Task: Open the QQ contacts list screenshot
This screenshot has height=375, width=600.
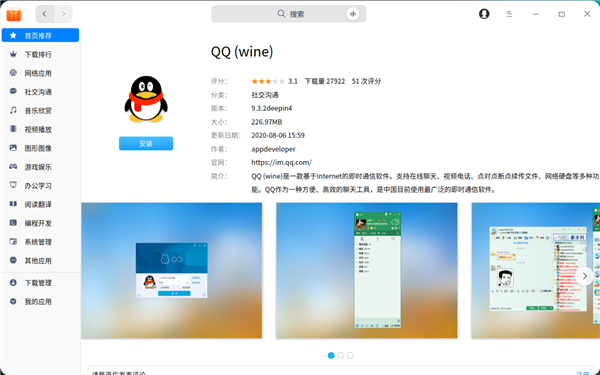Action: [x=367, y=271]
